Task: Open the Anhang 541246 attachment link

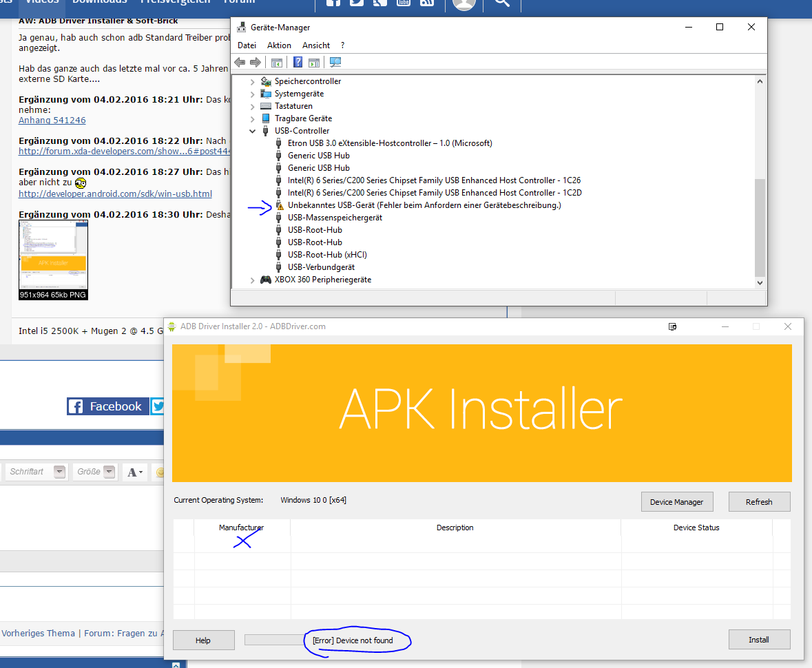Action: [52, 120]
